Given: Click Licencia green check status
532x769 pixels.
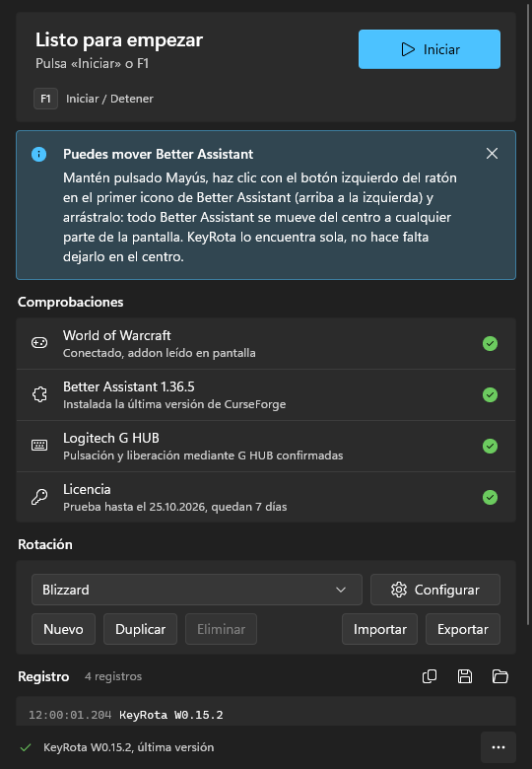Looking at the screenshot, I should (490, 497).
